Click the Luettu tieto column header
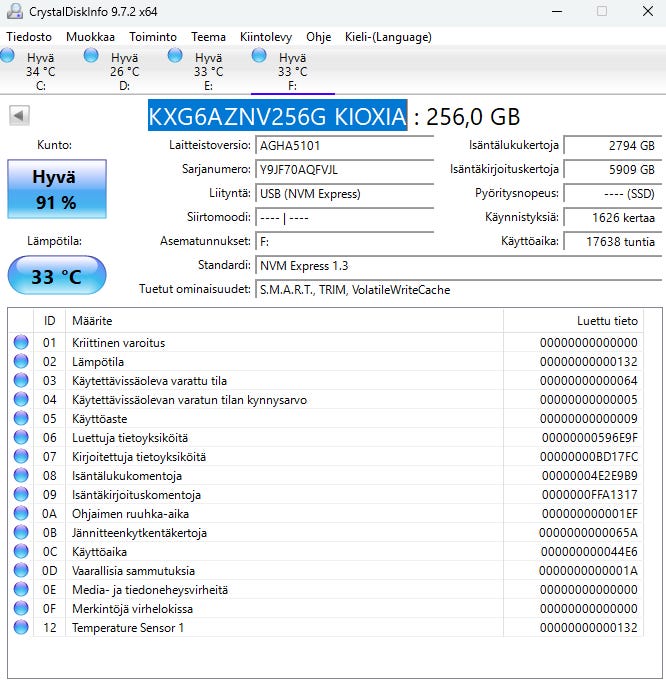 pyautogui.click(x=606, y=321)
